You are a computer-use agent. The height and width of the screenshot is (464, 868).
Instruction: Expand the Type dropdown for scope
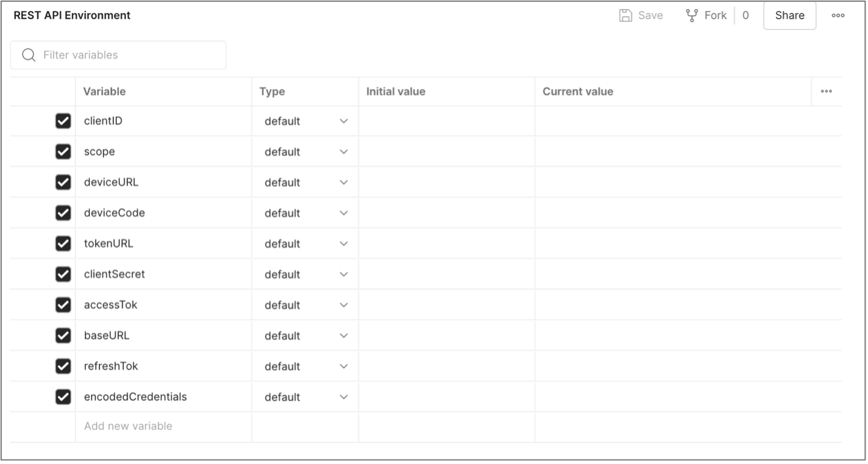coord(343,152)
